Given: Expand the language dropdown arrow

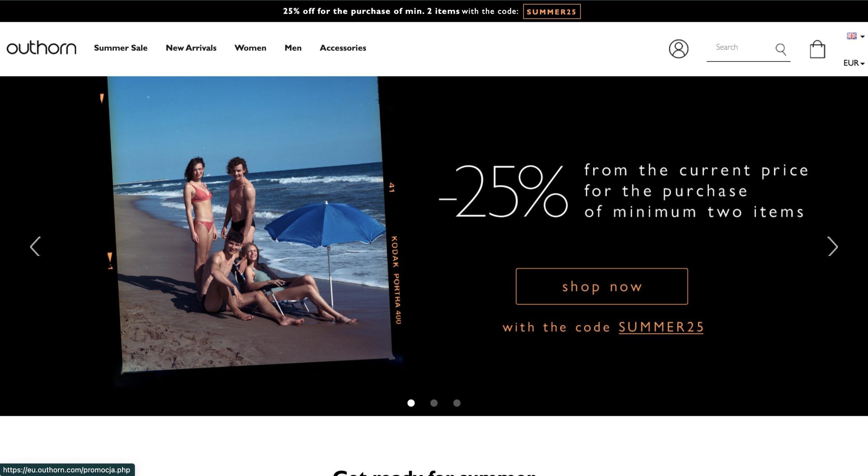Looking at the screenshot, I should 863,36.
